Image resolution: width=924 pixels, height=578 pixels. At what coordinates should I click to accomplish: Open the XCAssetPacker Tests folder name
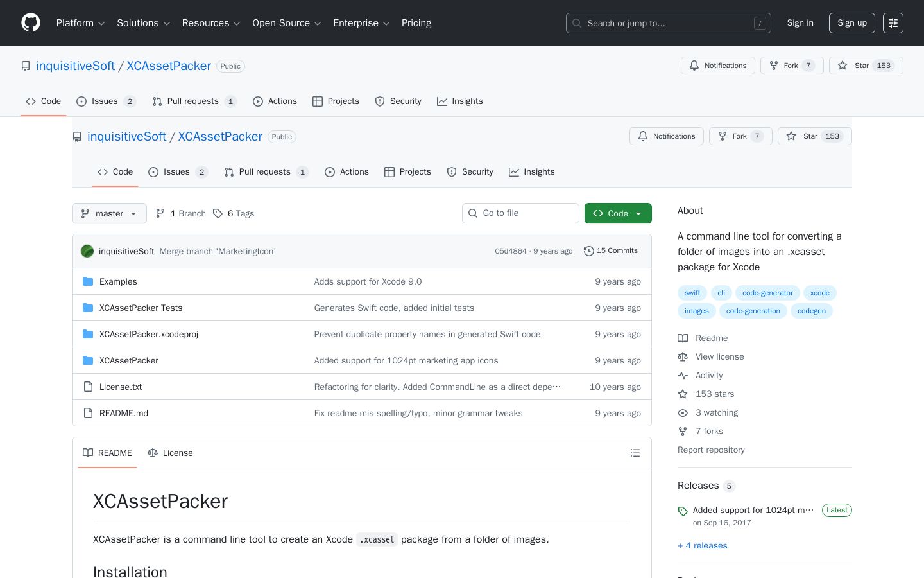coord(141,308)
